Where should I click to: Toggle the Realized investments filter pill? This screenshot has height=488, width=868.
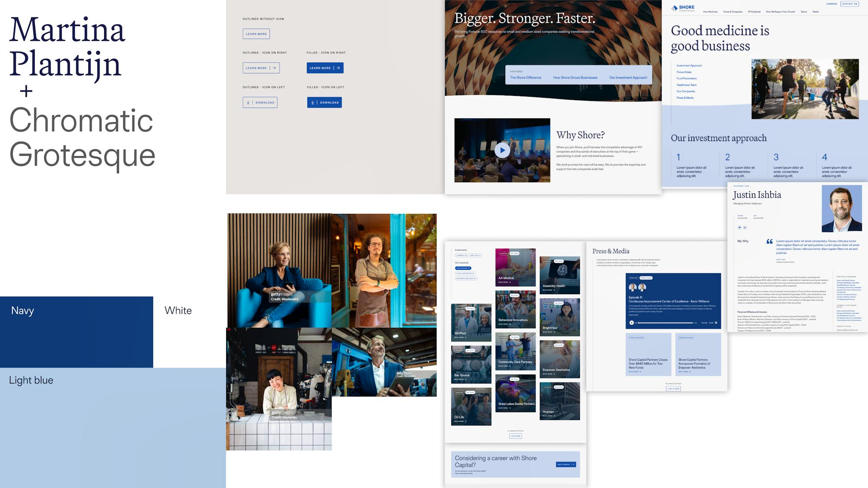(475, 255)
